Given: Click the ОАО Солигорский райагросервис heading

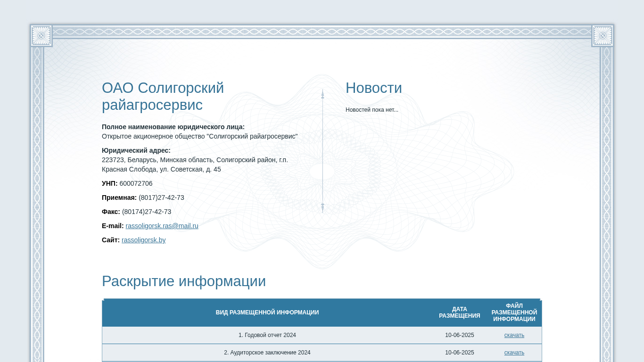Looking at the screenshot, I should [x=163, y=96].
